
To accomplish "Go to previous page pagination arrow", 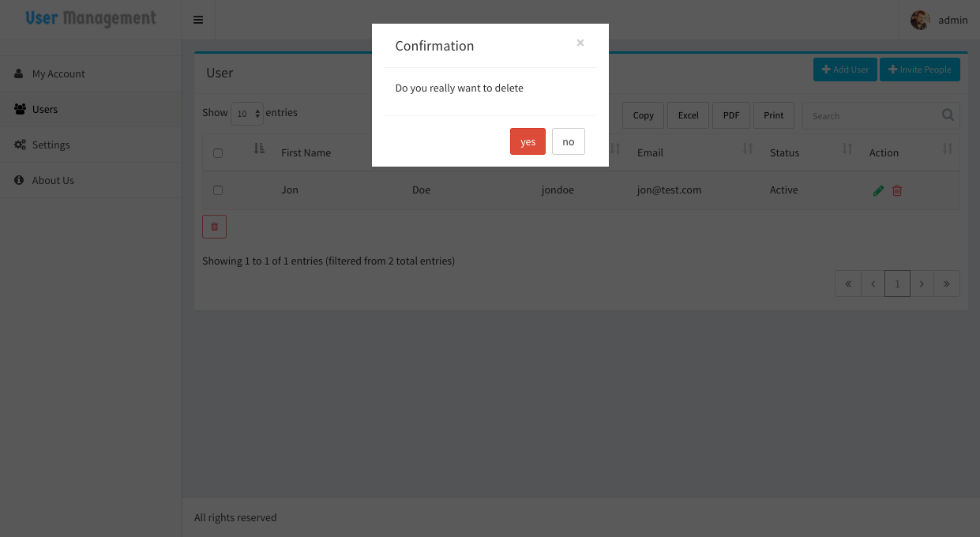I will (x=873, y=284).
